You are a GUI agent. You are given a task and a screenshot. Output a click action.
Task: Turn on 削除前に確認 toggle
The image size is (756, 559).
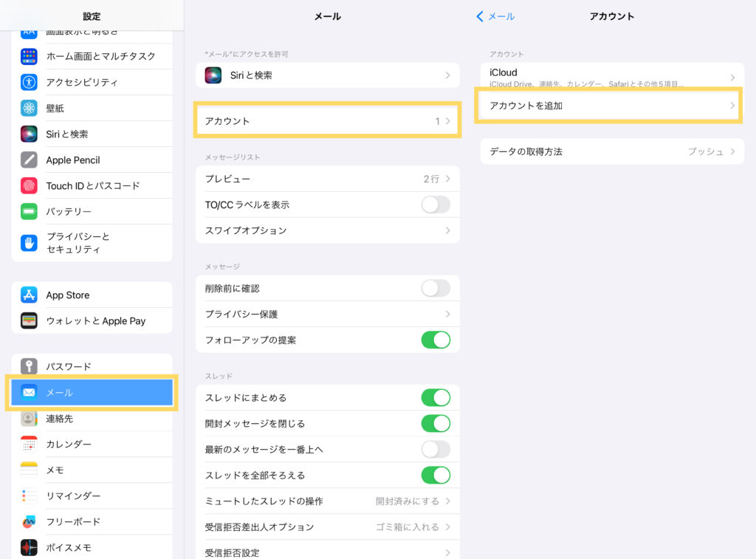click(435, 288)
